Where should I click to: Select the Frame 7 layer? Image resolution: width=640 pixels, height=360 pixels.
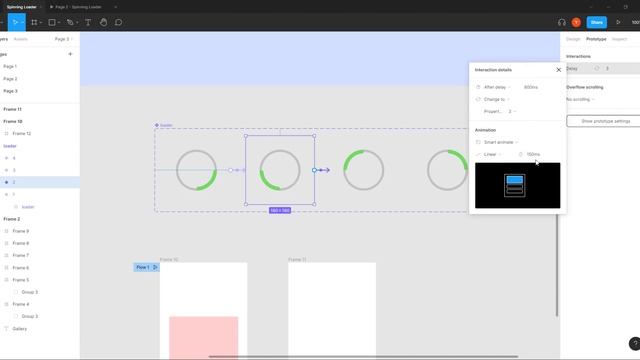20,256
